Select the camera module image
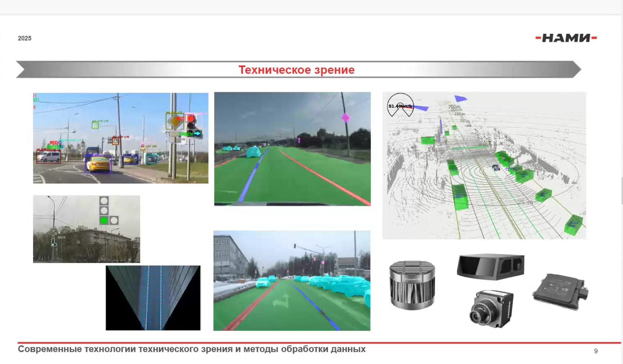Viewport: 623px width, 364px height. 492,308
